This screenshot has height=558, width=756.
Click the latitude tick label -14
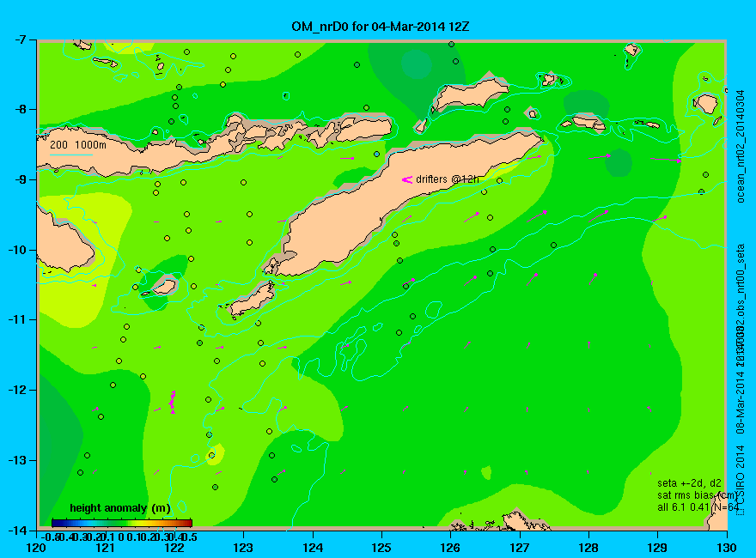(x=16, y=530)
